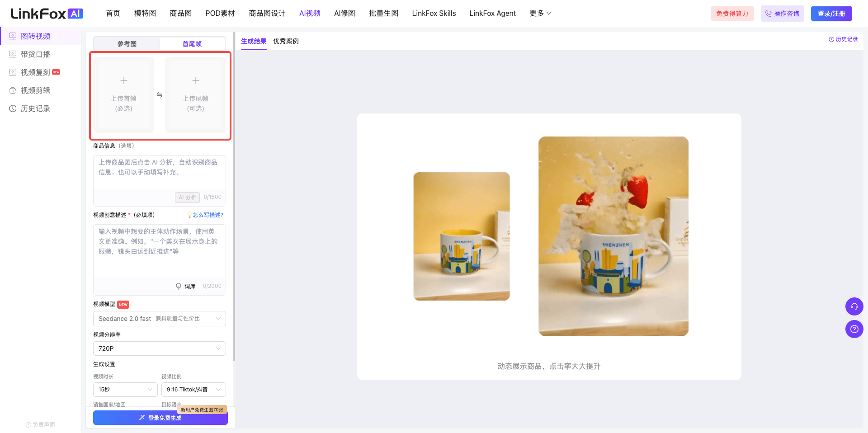868x433 pixels.
Task: Switch to the 参考图 tab
Action: 127,44
